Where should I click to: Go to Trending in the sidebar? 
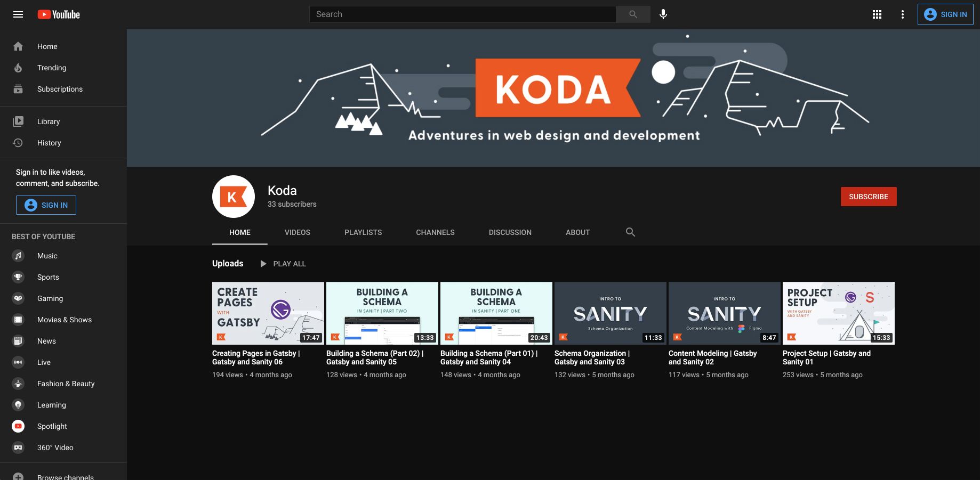(x=63, y=68)
